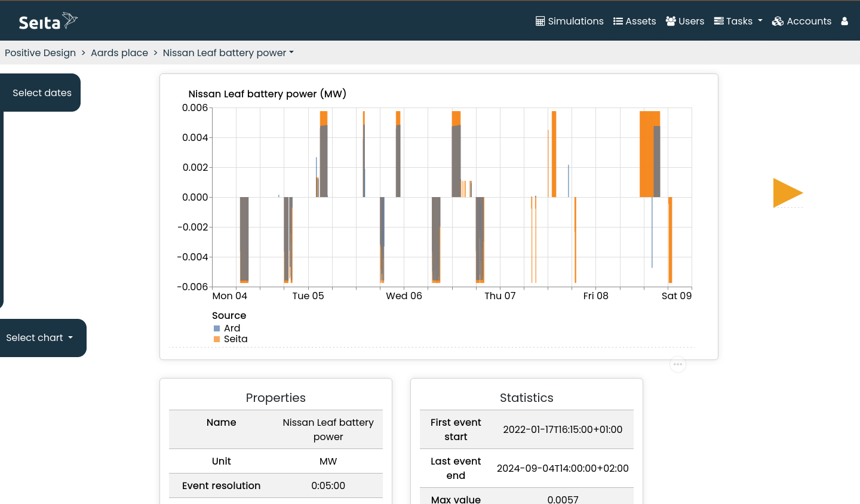Expand the Tasks dropdown menu
The height and width of the screenshot is (504, 860).
click(738, 21)
